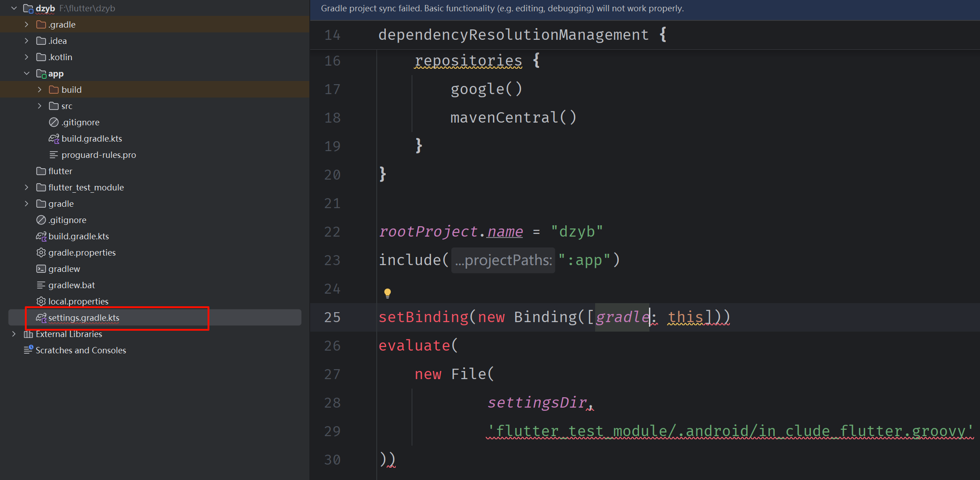Click the projectPaths inlay hint
This screenshot has height=480, width=980.
pyautogui.click(x=503, y=260)
